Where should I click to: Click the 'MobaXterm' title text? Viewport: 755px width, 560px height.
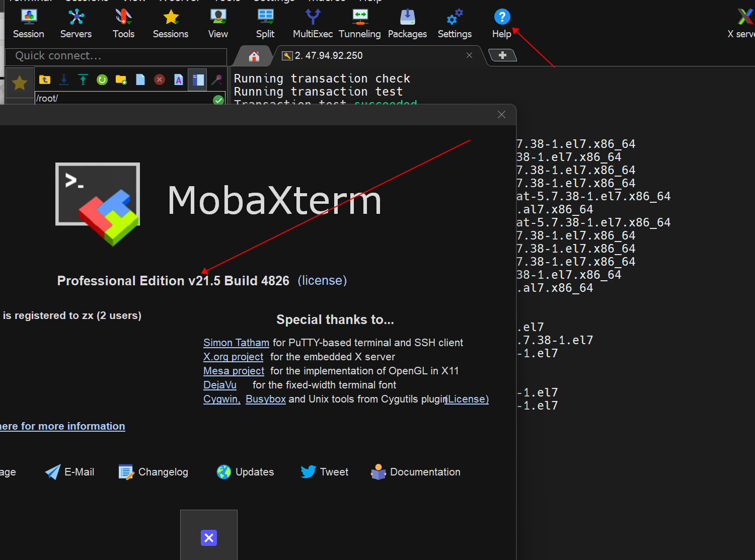[x=274, y=200]
